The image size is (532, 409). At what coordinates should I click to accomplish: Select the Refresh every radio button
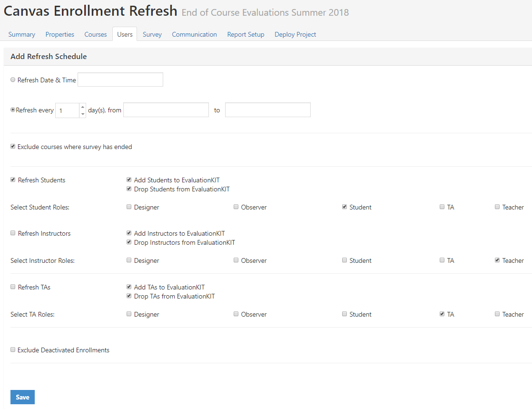13,110
